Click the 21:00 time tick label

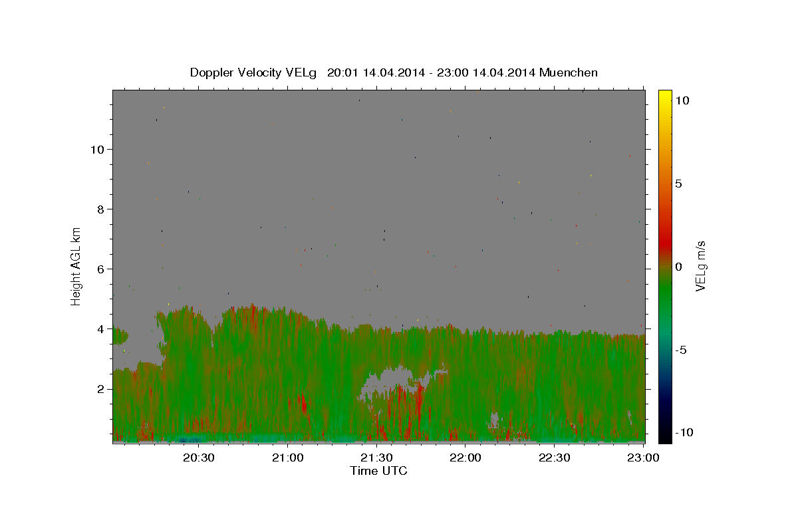pyautogui.click(x=288, y=458)
